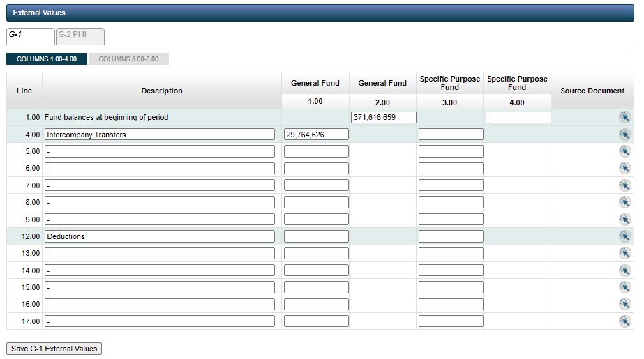Click line 16.00 description field
The width and height of the screenshot is (644, 359).
(x=160, y=304)
